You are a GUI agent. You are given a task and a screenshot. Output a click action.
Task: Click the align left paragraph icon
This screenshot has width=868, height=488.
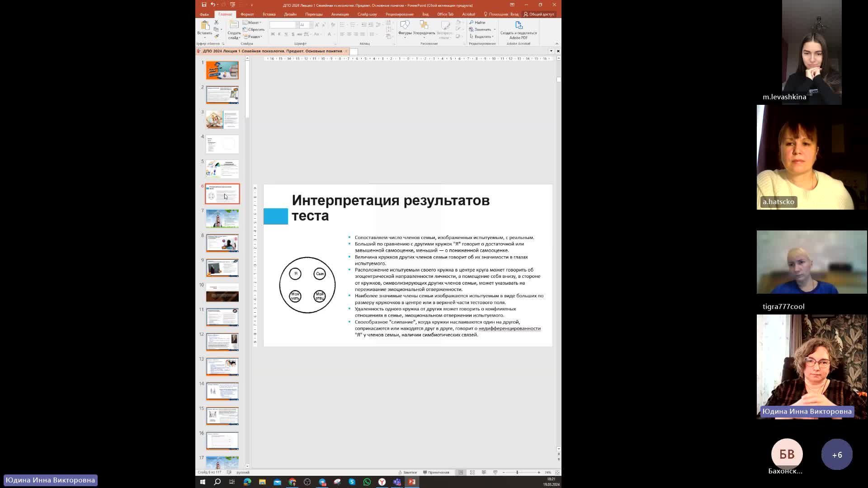pyautogui.click(x=342, y=34)
